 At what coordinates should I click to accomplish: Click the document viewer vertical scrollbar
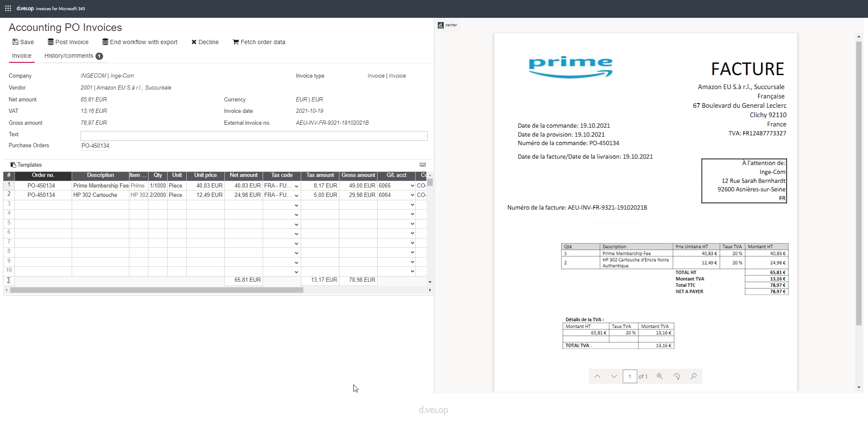(x=859, y=183)
